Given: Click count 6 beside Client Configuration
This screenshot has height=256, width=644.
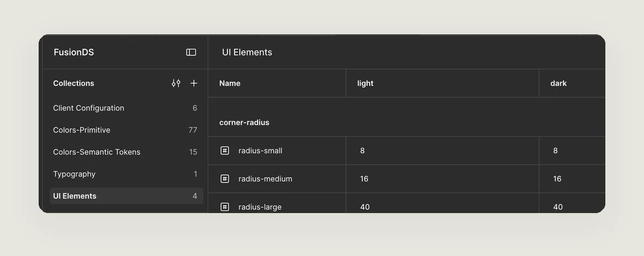Looking at the screenshot, I should pos(195,108).
